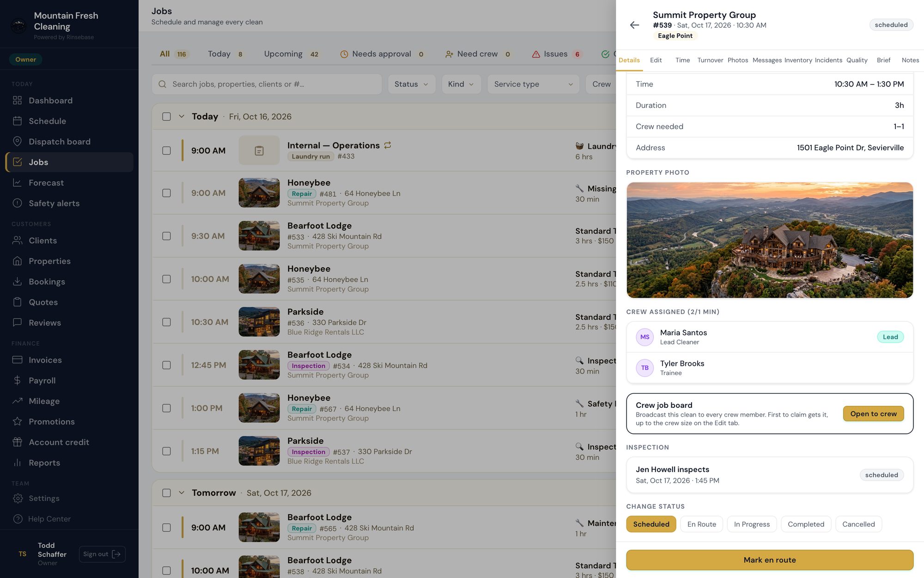Click Mark en route button
The width and height of the screenshot is (924, 578).
pyautogui.click(x=770, y=560)
